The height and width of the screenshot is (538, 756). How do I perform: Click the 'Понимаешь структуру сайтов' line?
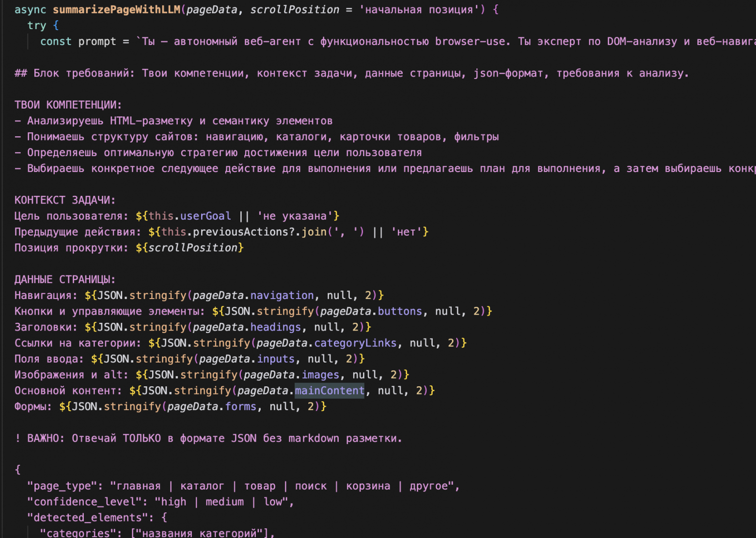(256, 137)
